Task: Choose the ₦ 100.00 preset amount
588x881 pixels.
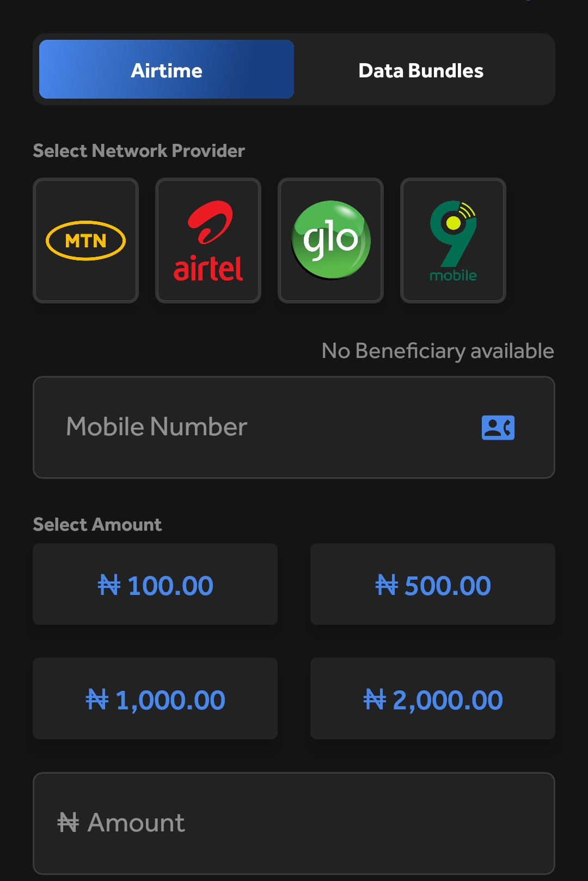Action: 155,584
